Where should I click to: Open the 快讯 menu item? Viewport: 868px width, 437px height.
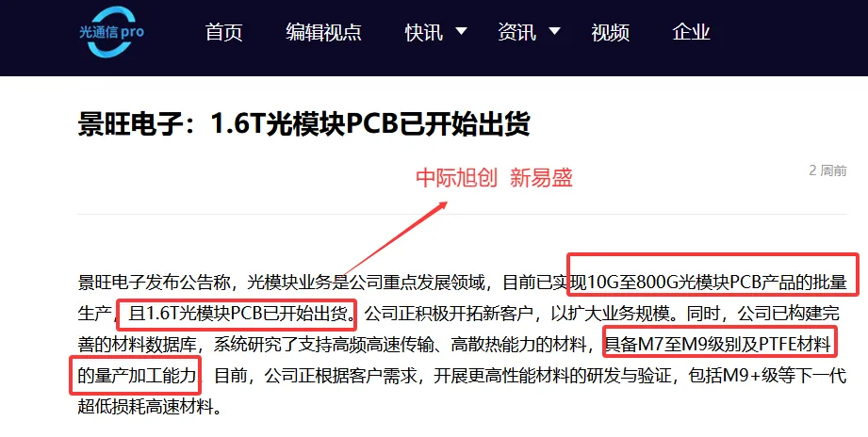point(424,32)
